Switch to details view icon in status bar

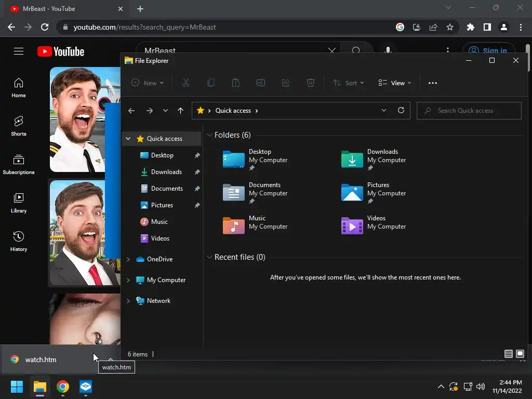click(x=508, y=354)
